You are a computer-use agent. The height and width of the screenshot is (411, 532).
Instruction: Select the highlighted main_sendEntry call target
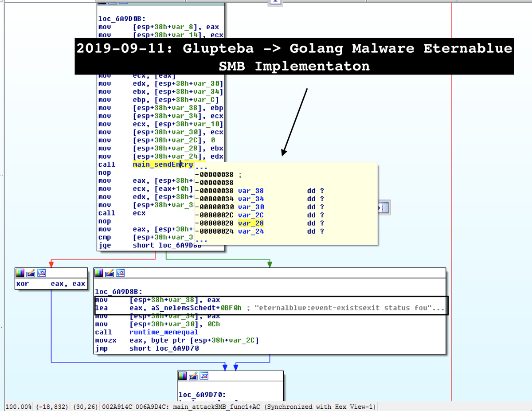(163, 164)
